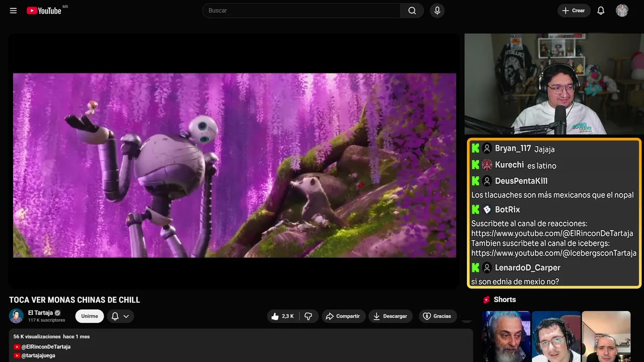Open the @tartajajuega channel link
Image resolution: width=644 pixels, height=362 pixels.
pos(38,355)
